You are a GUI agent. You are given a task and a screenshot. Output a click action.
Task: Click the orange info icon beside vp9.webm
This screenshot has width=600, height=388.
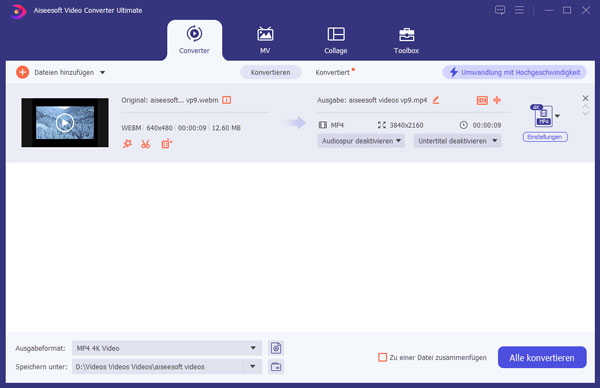pyautogui.click(x=227, y=100)
